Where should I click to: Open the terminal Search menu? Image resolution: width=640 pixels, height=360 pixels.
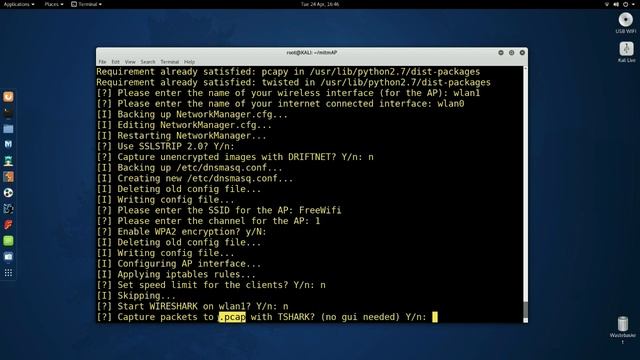click(x=148, y=62)
